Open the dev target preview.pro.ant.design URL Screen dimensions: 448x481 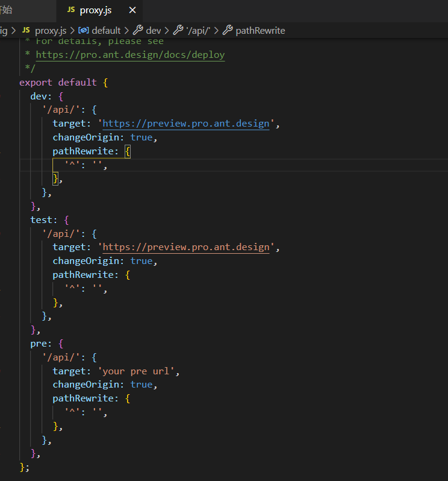click(x=186, y=124)
